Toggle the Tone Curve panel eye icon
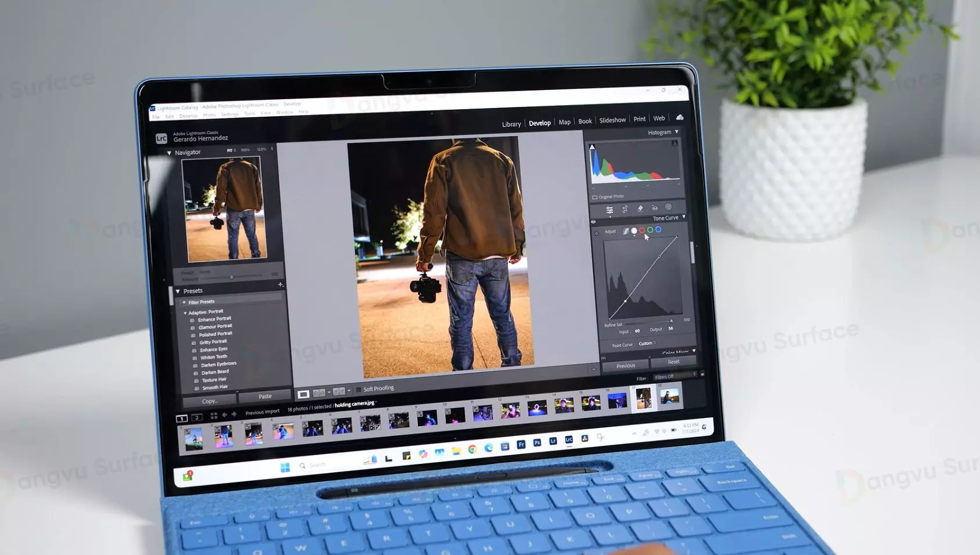The width and height of the screenshot is (980, 555). pyautogui.click(x=593, y=222)
